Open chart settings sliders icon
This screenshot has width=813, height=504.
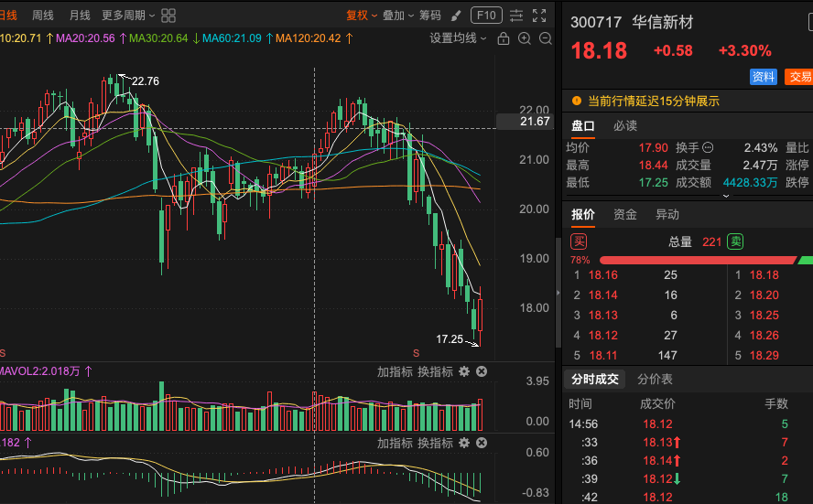[x=515, y=16]
